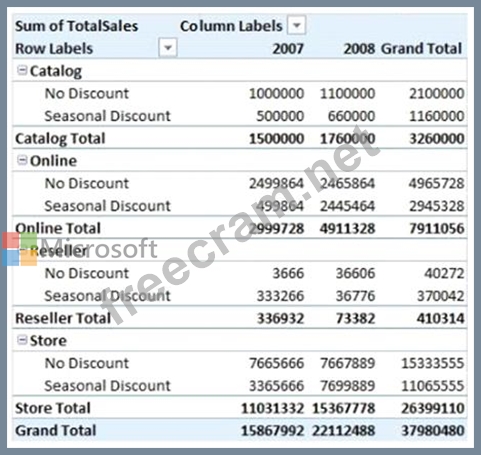Select the Catalog Total row label
The image size is (481, 455).
tap(60, 139)
